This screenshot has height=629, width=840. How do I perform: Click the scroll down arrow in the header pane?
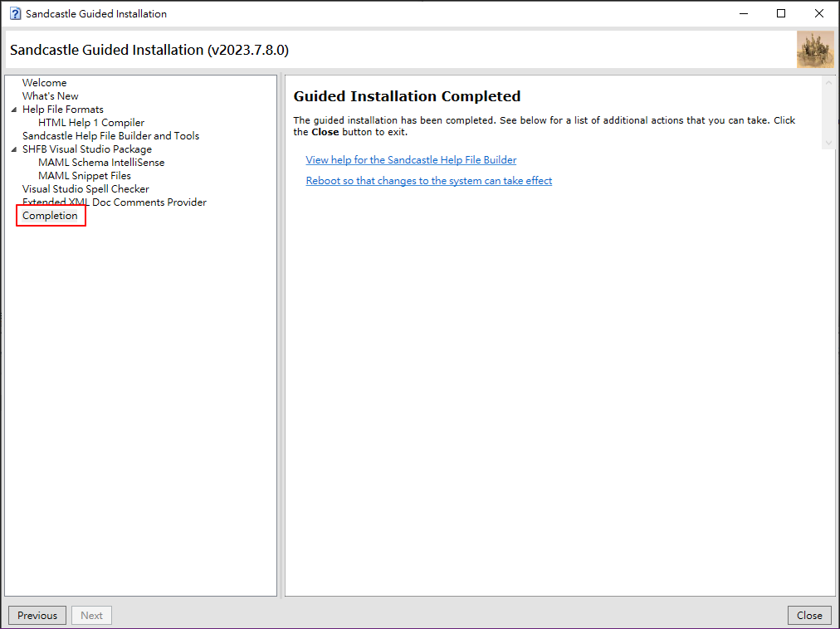pos(828,143)
